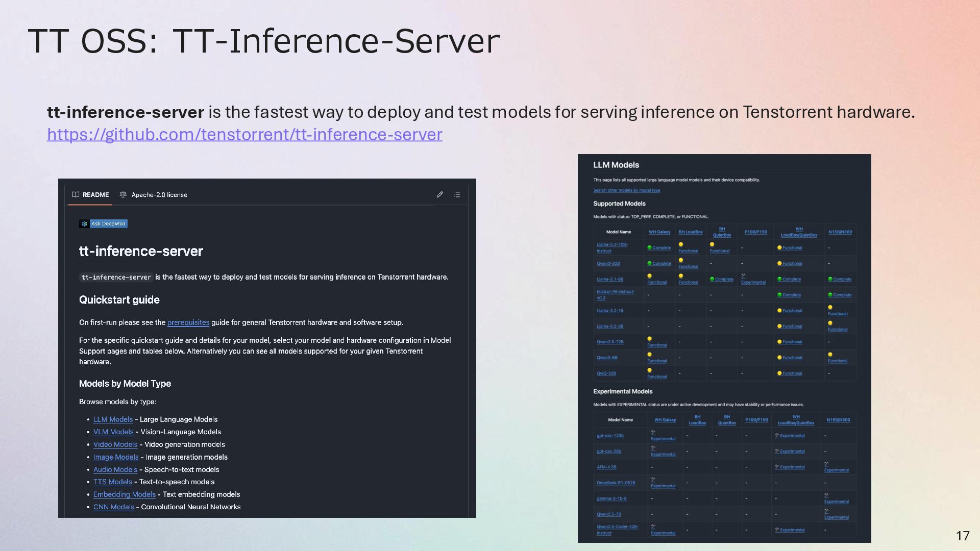The height and width of the screenshot is (551, 980).
Task: Open the Qwen3-32B model link
Action: coord(608,264)
